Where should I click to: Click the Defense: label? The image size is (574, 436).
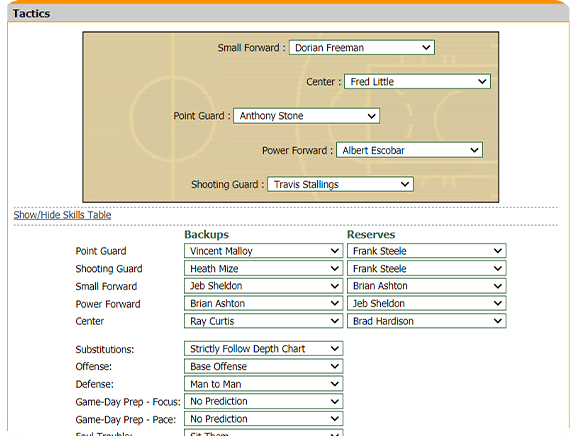click(94, 384)
